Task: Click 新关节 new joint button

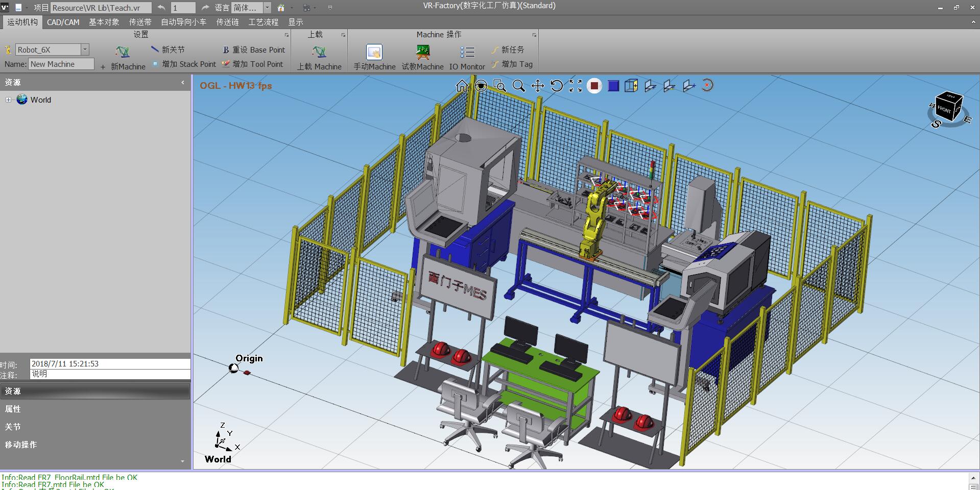Action: point(168,50)
